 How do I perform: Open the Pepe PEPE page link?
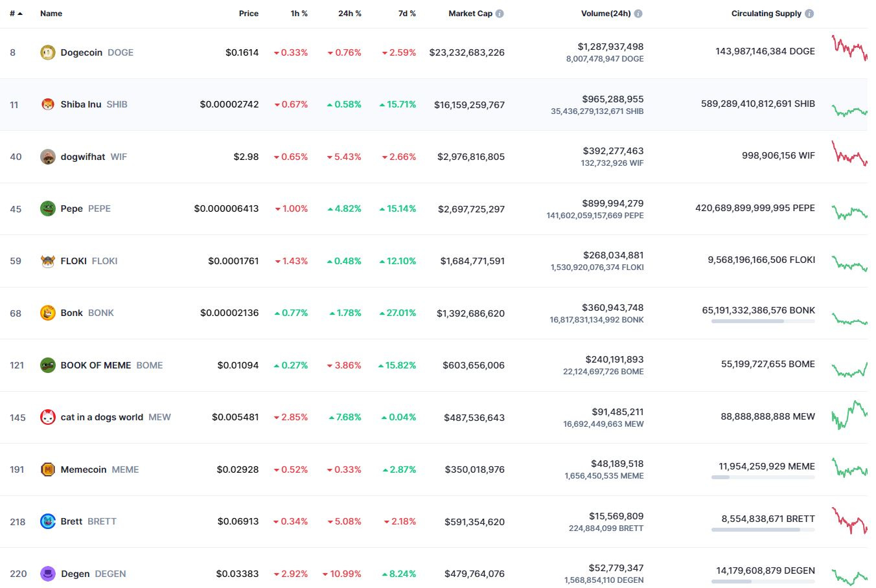click(x=86, y=209)
